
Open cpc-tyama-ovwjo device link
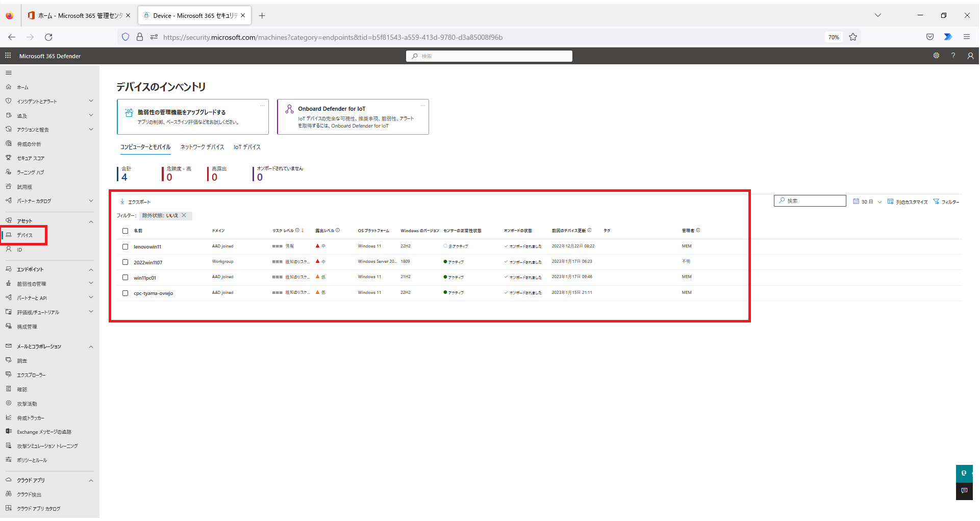tap(153, 293)
